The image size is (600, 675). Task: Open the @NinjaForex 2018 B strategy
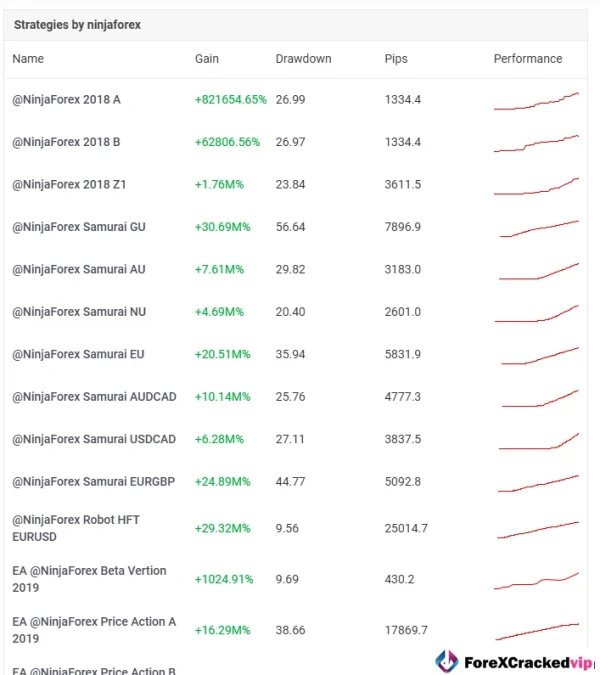[x=66, y=142]
